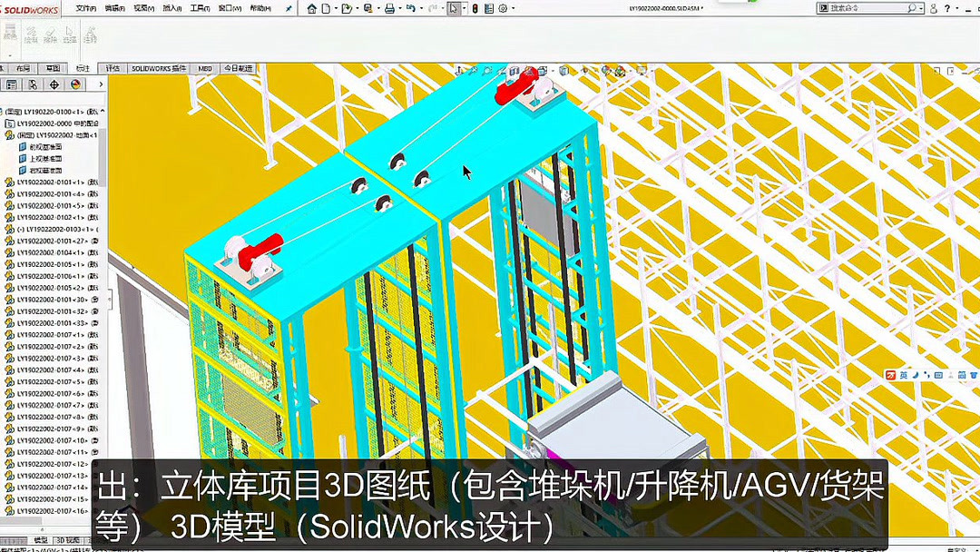Click the Zoom to Fit icon above viewport

459,71
